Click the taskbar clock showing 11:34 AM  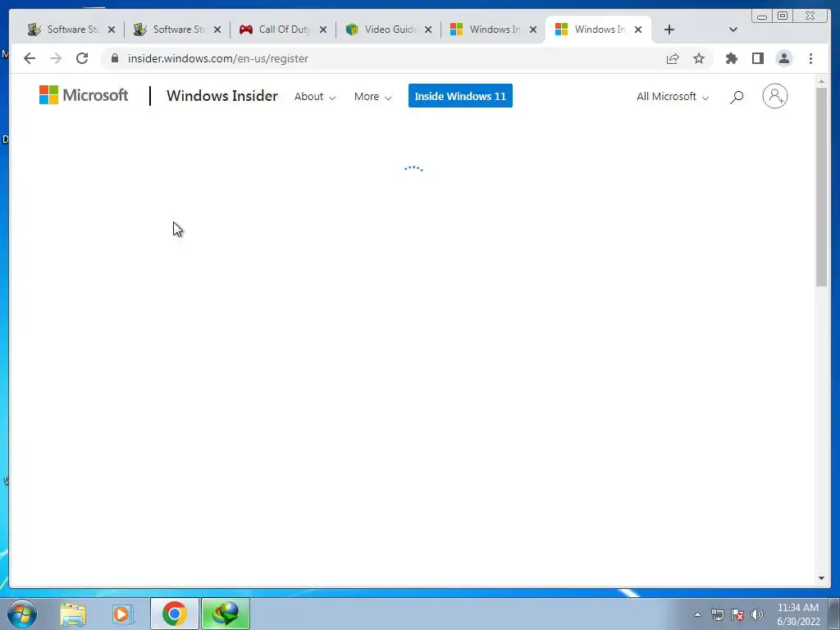(x=798, y=614)
